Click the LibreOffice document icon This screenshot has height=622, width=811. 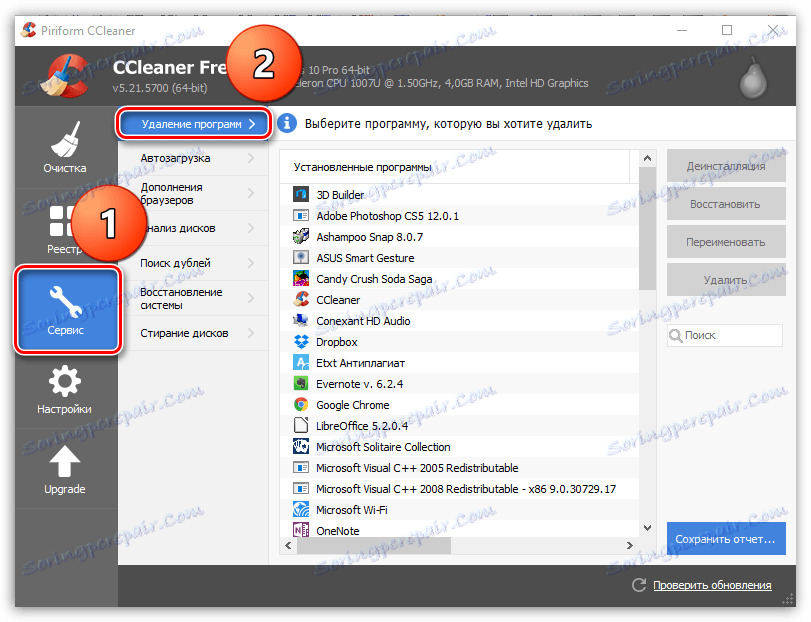point(301,426)
